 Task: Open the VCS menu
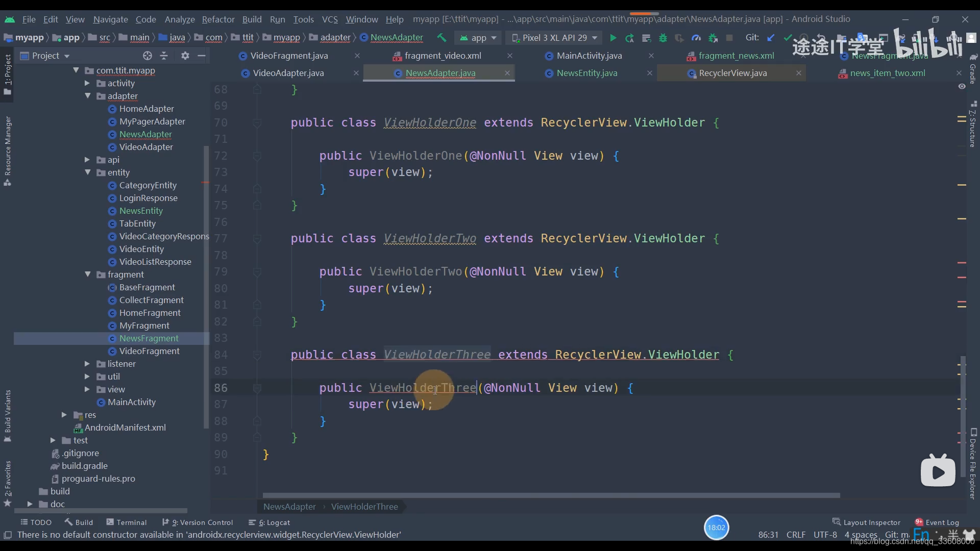tap(330, 19)
